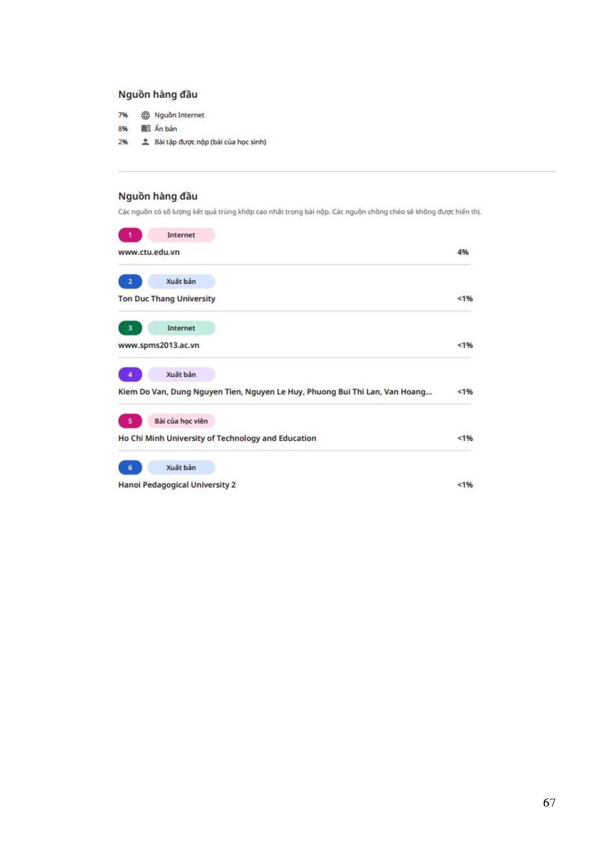Select the blue source number 6 badge
Viewport: 614px width, 868px height.
pos(130,468)
